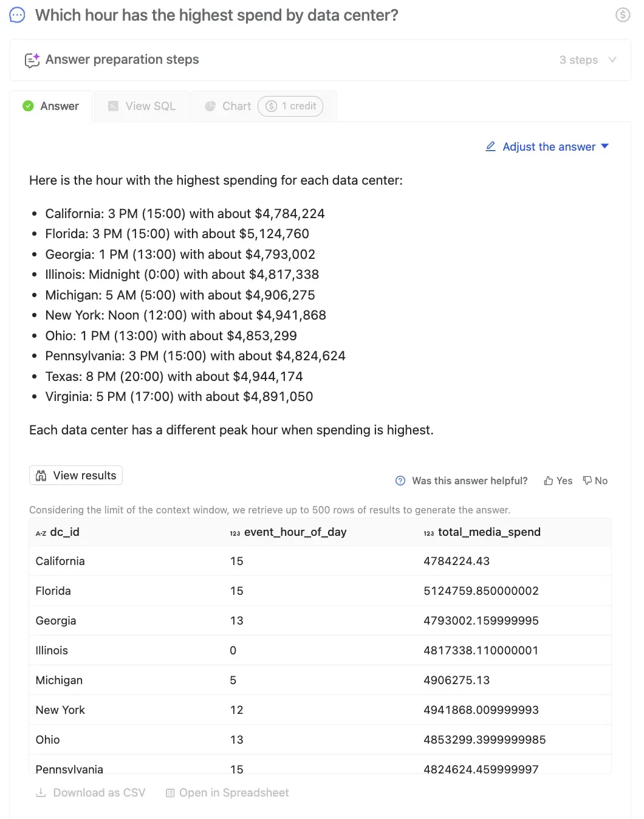Select the Answer tab
This screenshot has height=819, width=644.
[51, 106]
